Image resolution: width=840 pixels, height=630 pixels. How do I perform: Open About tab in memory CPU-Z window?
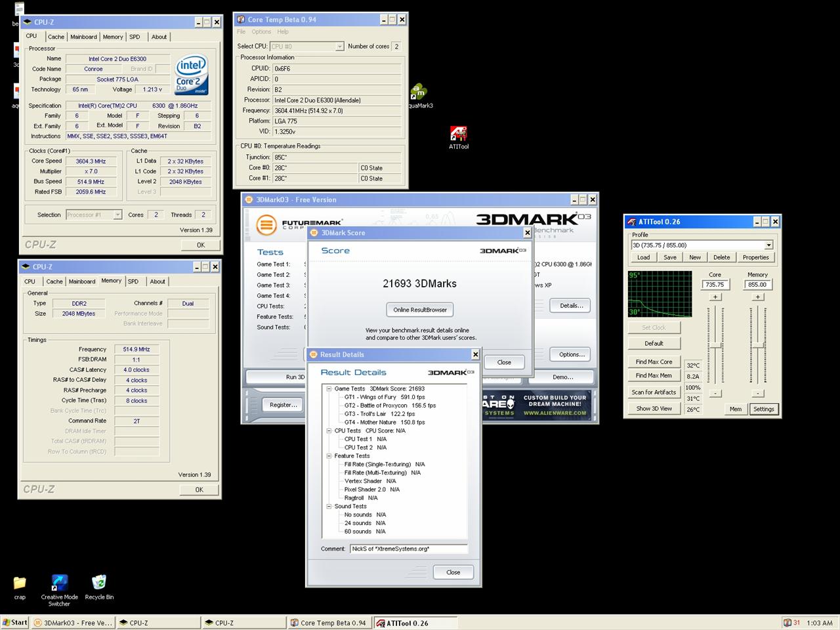point(157,282)
